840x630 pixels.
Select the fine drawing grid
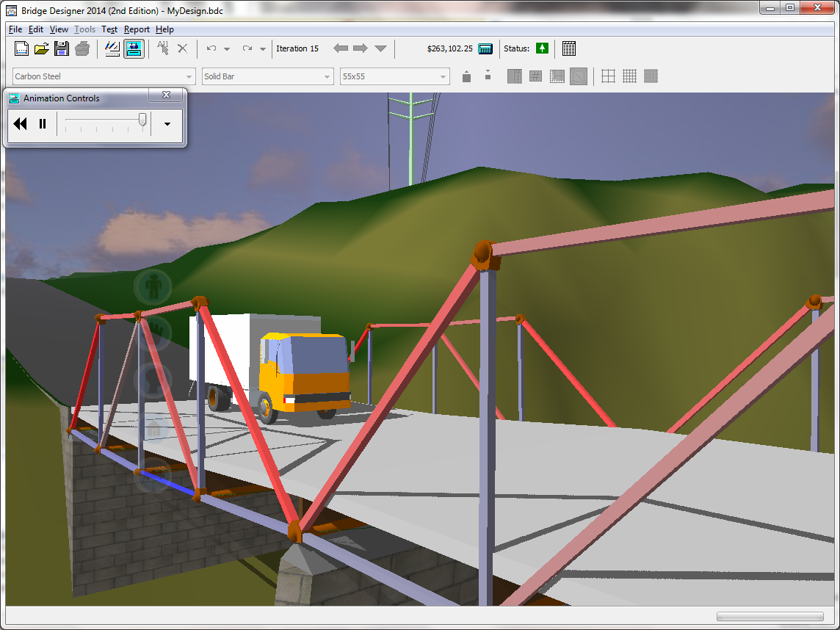point(651,76)
